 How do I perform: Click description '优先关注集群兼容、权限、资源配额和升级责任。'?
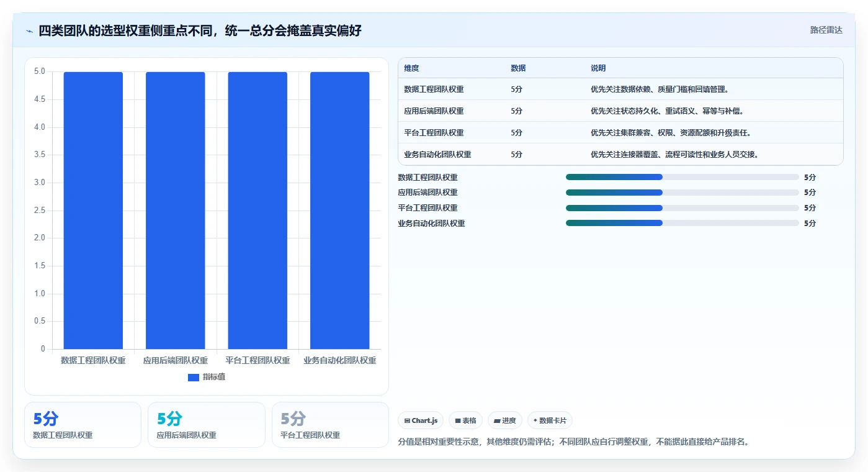(671, 133)
